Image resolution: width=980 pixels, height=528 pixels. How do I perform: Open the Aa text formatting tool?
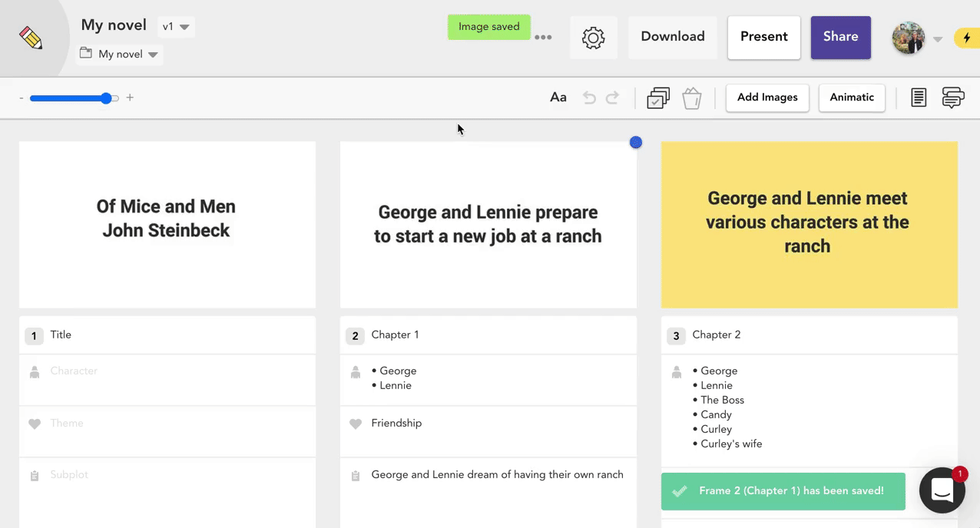click(558, 97)
